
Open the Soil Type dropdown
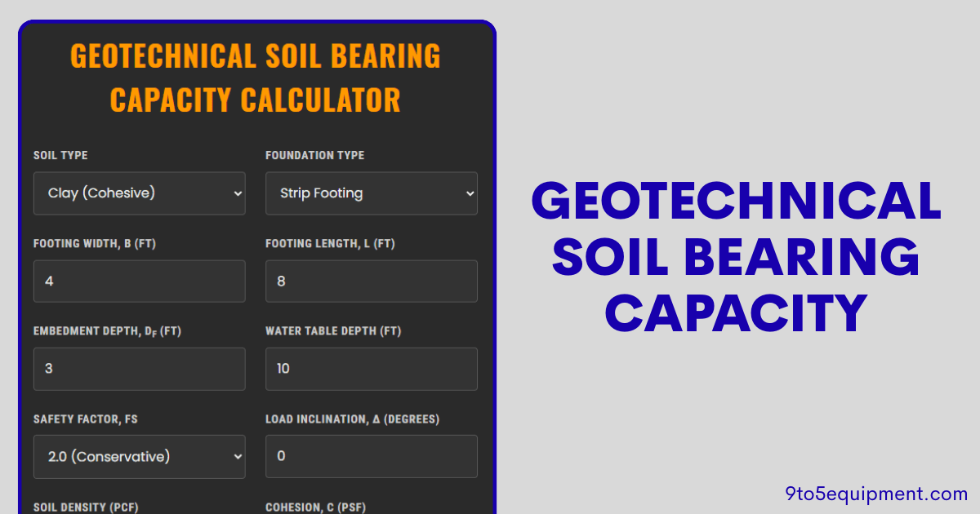pyautogui.click(x=139, y=193)
